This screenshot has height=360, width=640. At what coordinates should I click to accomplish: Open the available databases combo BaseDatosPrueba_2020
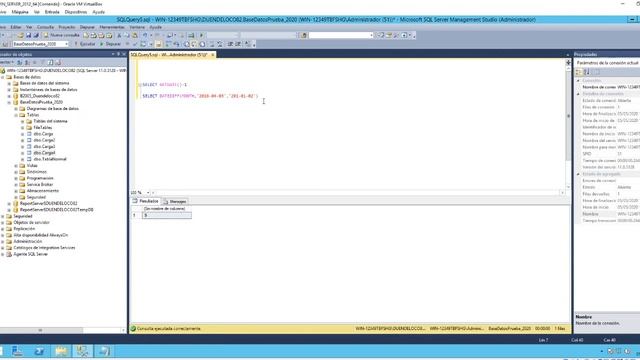40,44
